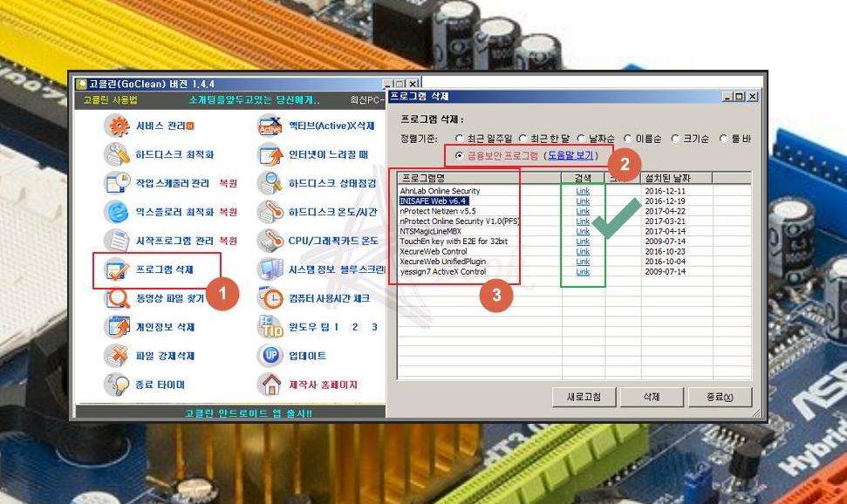Click the 검색 column header
847x504 pixels.
click(x=583, y=178)
